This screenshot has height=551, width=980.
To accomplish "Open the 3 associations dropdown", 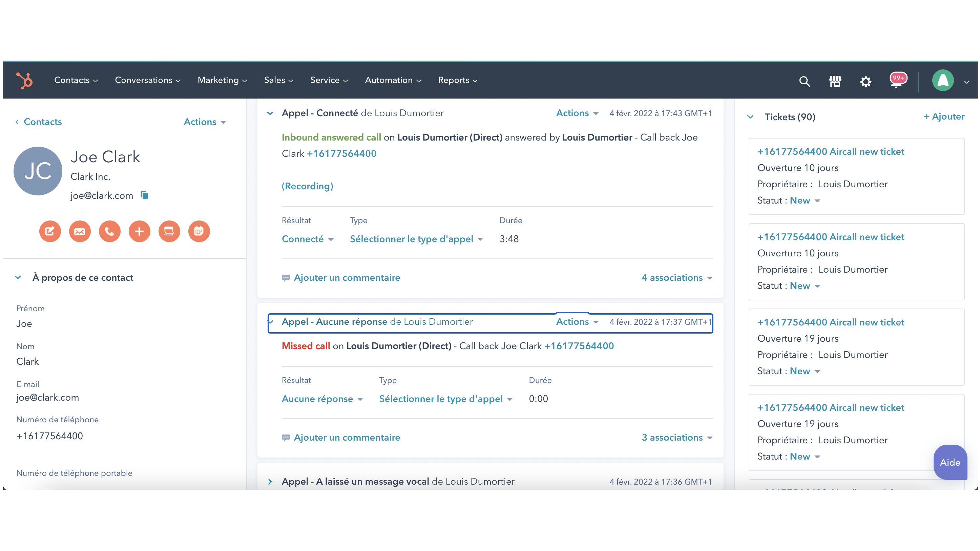I will pos(677,438).
